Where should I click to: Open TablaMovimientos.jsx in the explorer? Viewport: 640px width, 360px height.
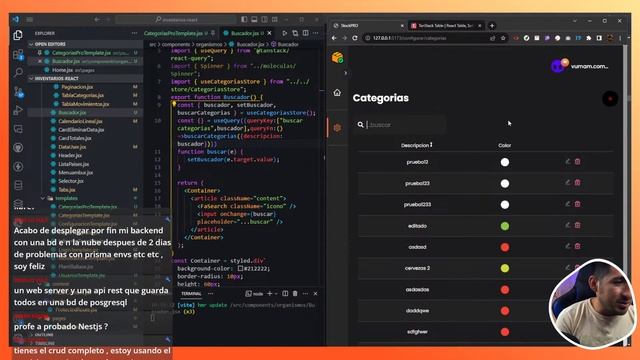[x=85, y=104]
